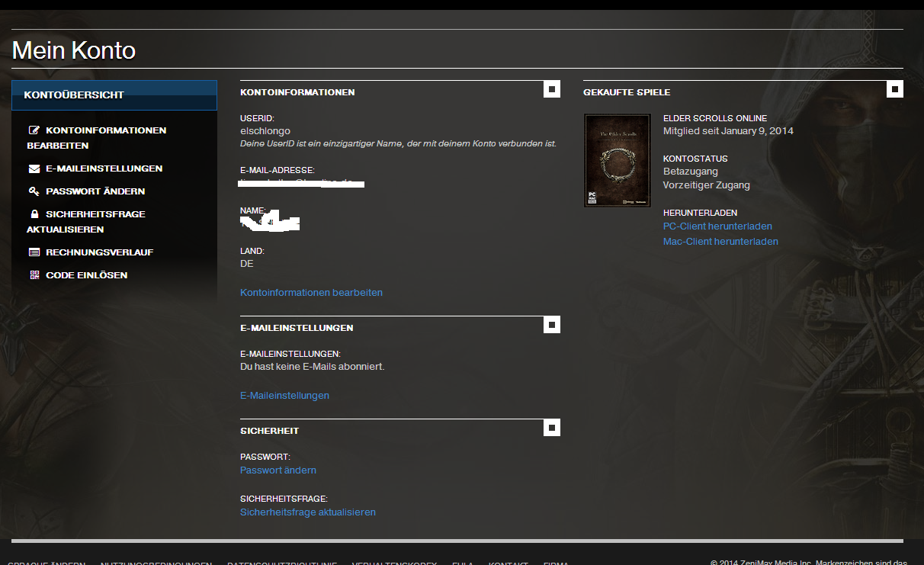Image resolution: width=924 pixels, height=565 pixels.
Task: Click the PC-Client herunterladen link
Action: click(x=717, y=226)
